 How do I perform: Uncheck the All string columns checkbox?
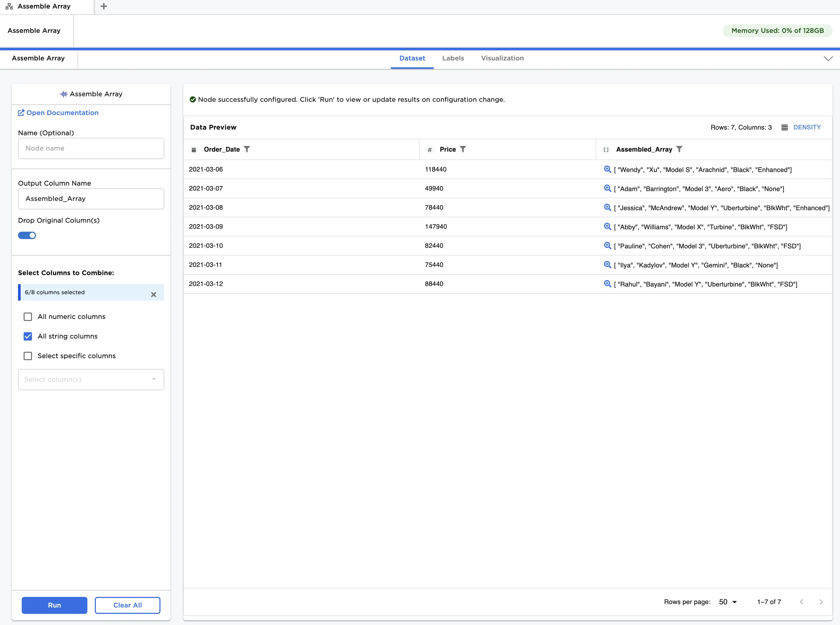coord(28,336)
